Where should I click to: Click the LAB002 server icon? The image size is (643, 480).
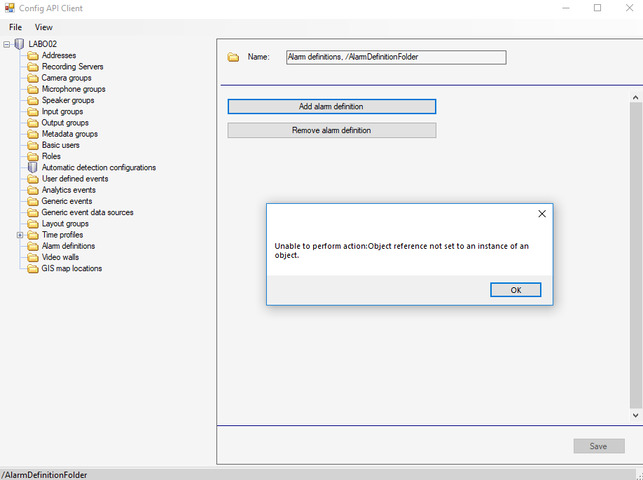tap(19, 44)
